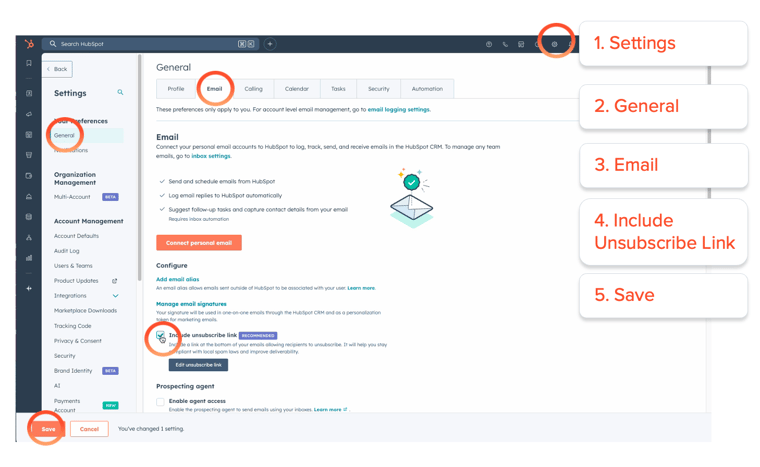Enable the agent access checkbox
The width and height of the screenshot is (760, 467).
tap(161, 401)
